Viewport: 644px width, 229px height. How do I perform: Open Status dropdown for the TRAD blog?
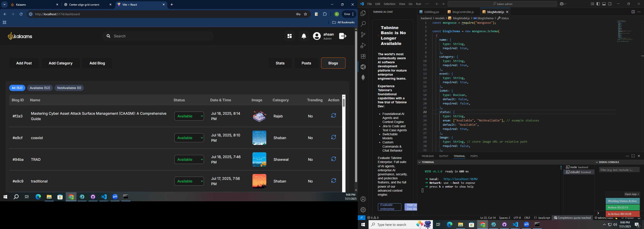pos(189,159)
